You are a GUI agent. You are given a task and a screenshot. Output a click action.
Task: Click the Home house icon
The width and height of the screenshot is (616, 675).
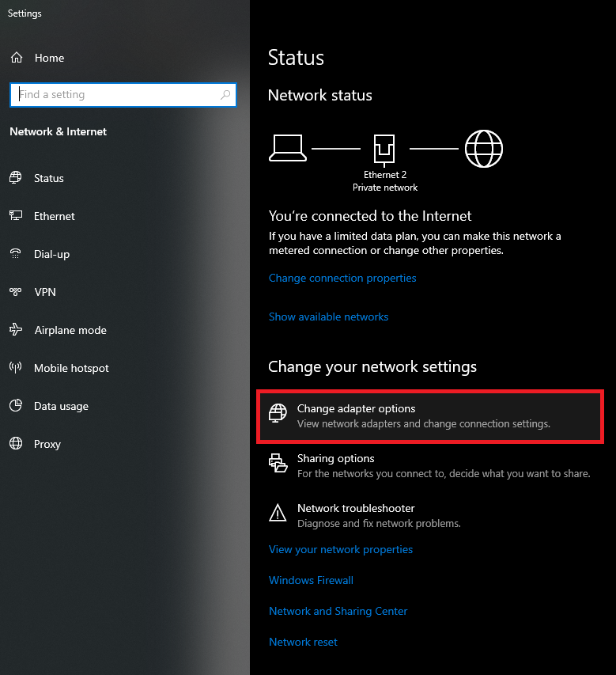[17, 58]
